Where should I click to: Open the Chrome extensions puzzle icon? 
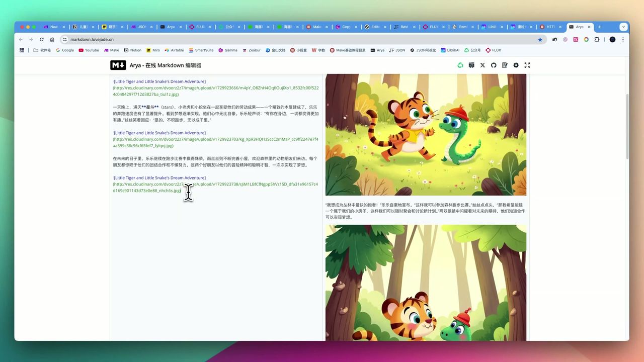tap(597, 39)
